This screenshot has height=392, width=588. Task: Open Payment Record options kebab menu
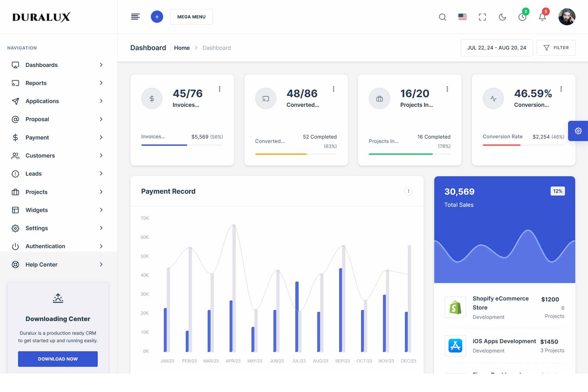tap(408, 191)
